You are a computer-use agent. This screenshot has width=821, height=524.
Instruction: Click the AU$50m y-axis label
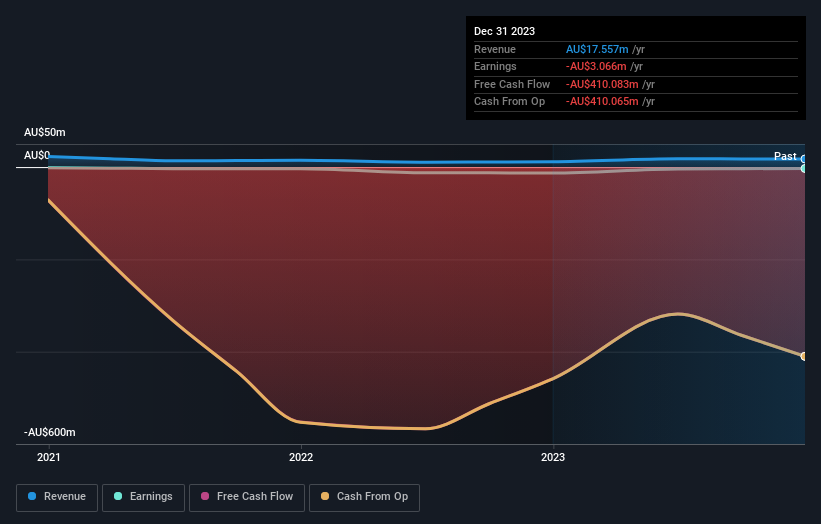click(x=45, y=132)
